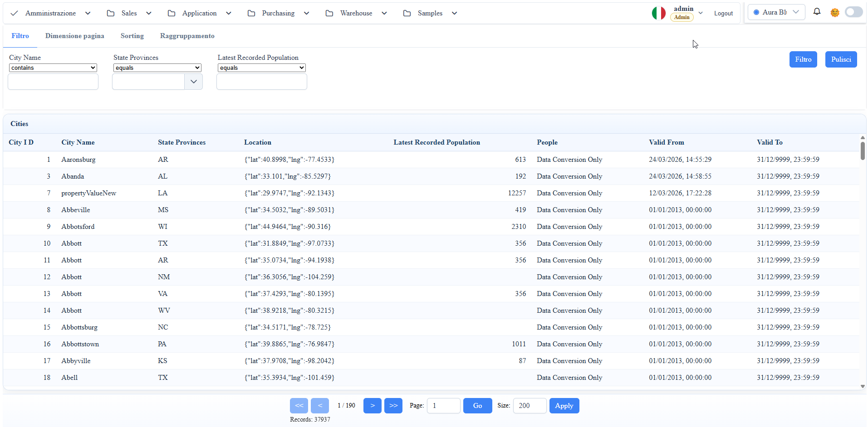Click the Apply size button
Image resolution: width=868 pixels, height=427 pixels.
click(564, 406)
